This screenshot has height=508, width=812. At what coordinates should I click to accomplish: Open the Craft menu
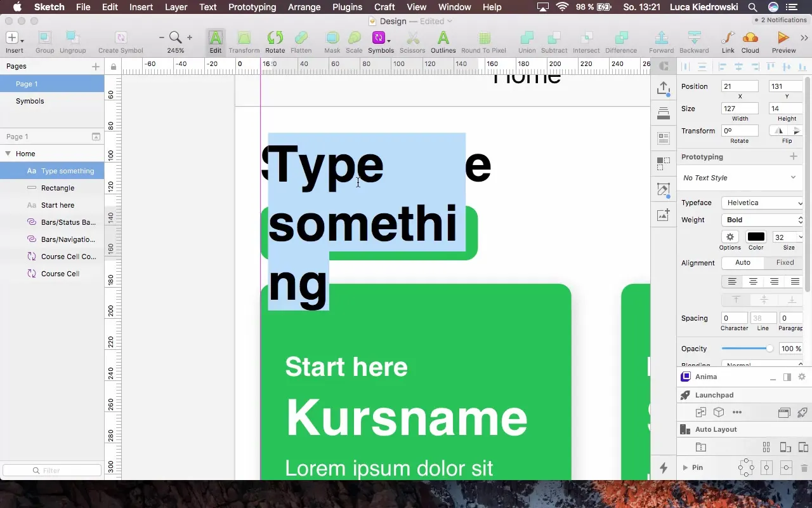pos(384,7)
